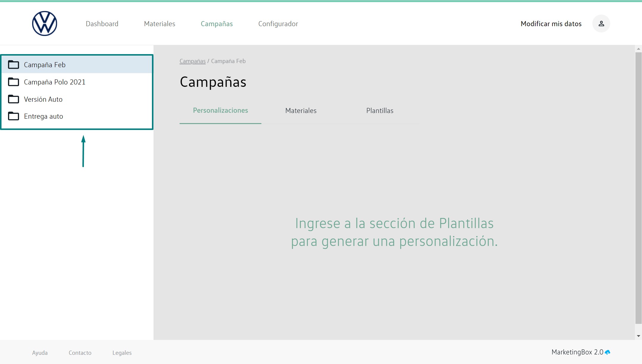Open the user profile icon
This screenshot has height=364, width=642.
pos(601,23)
